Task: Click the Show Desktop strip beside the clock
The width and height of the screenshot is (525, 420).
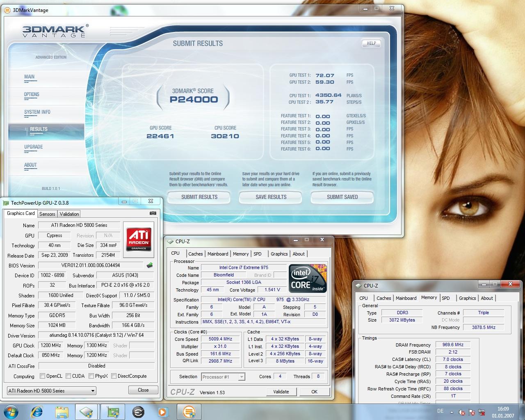Action: [x=522, y=412]
